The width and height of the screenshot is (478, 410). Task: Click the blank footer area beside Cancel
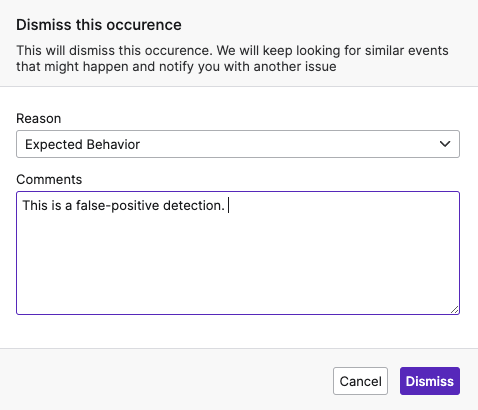pos(167,381)
